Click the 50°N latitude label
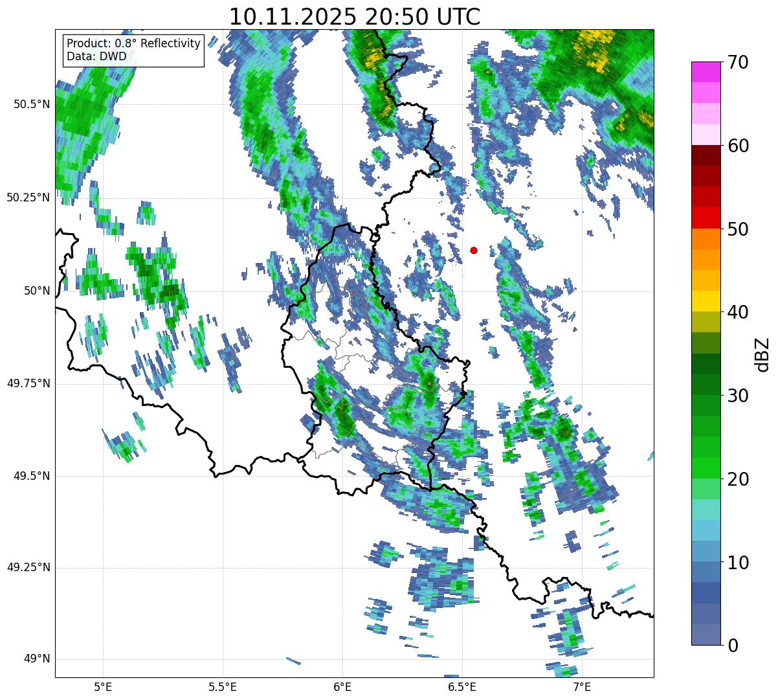 pos(37,291)
